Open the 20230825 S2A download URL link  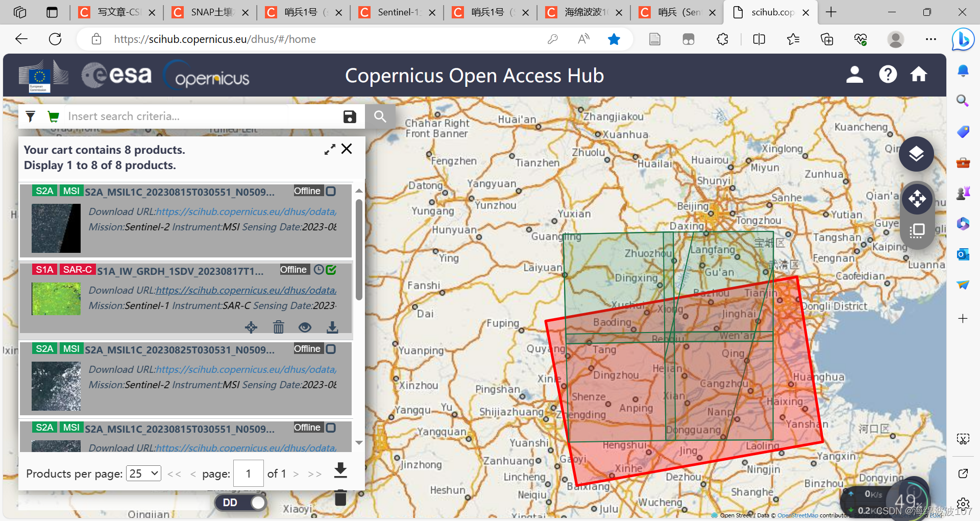[x=246, y=369]
